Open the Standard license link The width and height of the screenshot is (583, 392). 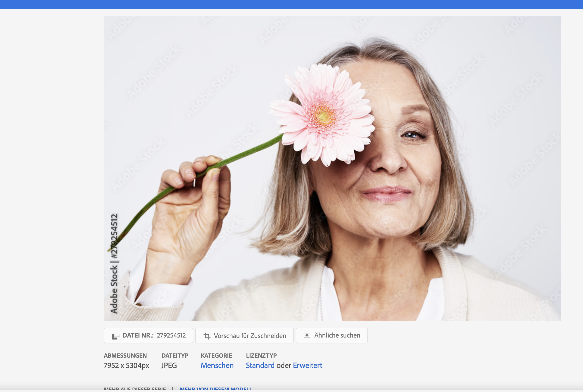260,365
